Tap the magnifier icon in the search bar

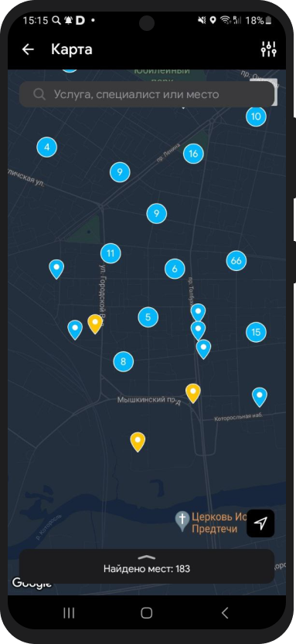click(x=39, y=94)
